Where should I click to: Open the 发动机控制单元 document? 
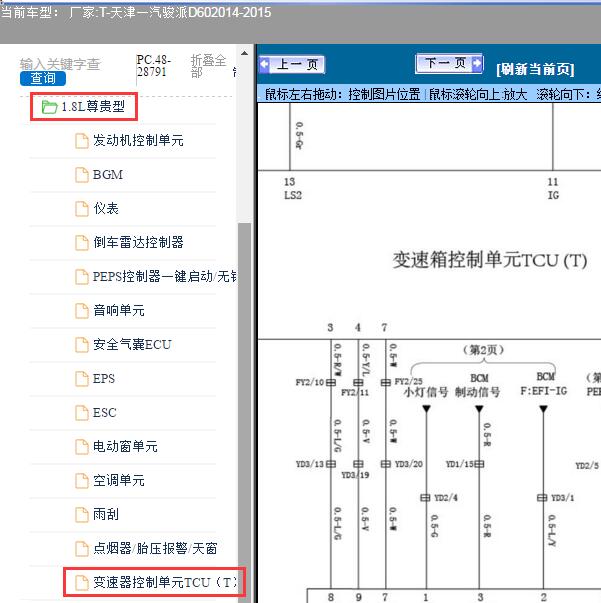coord(138,140)
